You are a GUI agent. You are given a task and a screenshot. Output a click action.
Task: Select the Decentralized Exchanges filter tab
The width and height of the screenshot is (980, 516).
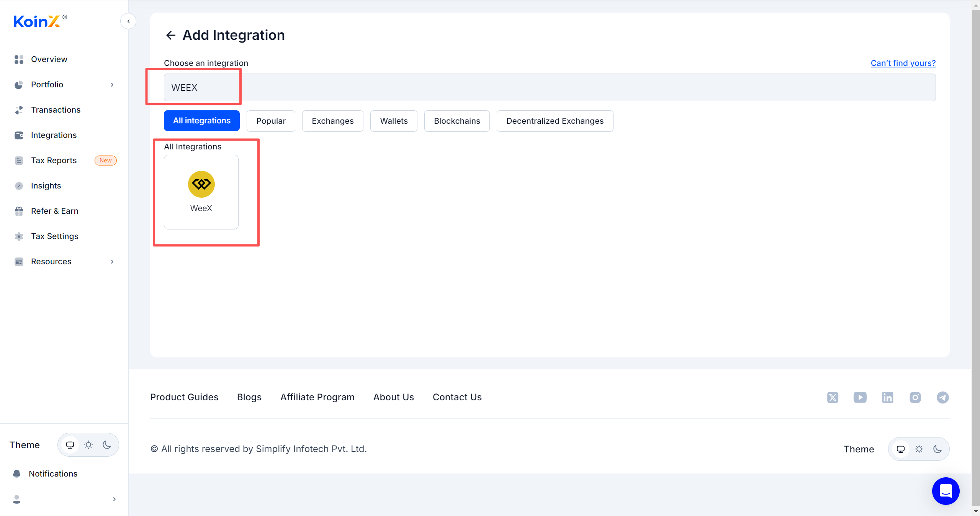point(555,121)
